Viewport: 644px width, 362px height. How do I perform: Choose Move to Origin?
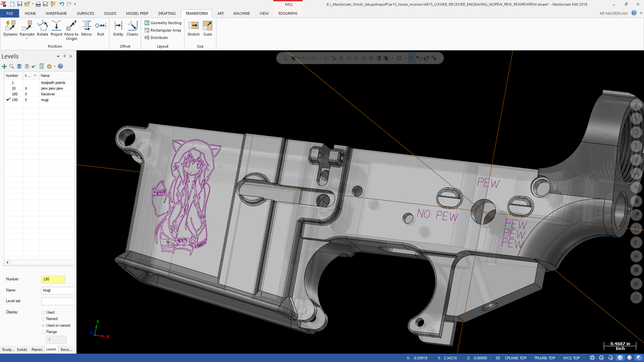coord(71,30)
